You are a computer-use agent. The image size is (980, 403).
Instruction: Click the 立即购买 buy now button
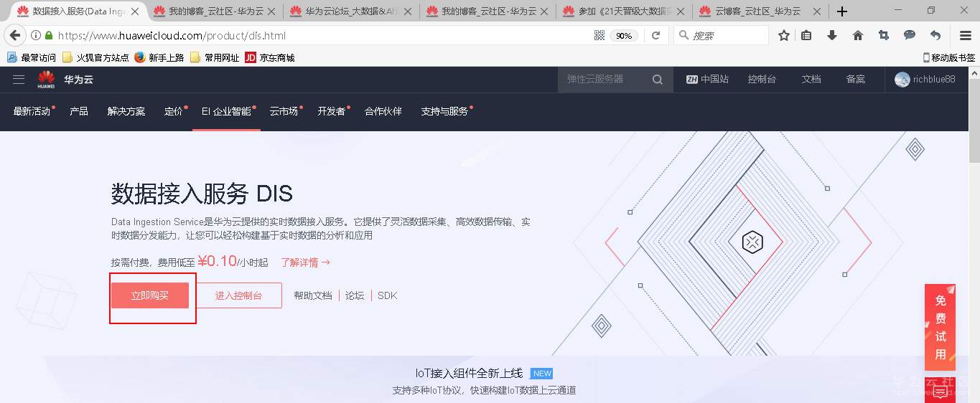(150, 295)
